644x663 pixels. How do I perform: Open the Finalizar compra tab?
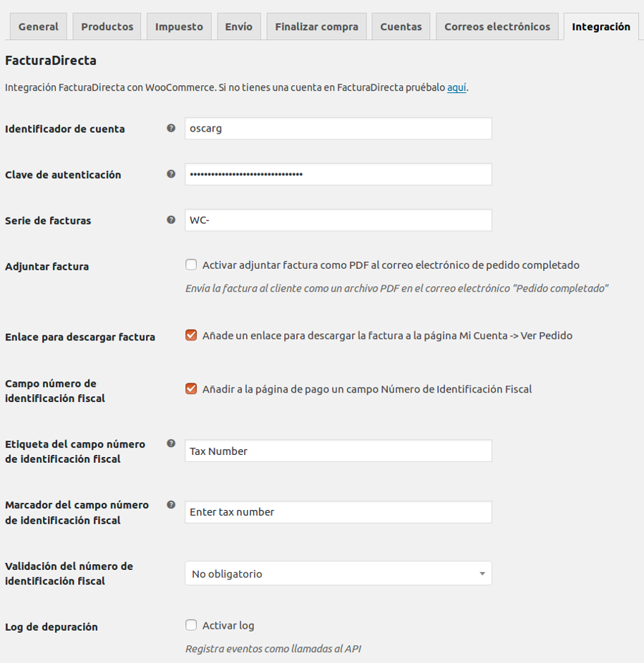tap(316, 26)
